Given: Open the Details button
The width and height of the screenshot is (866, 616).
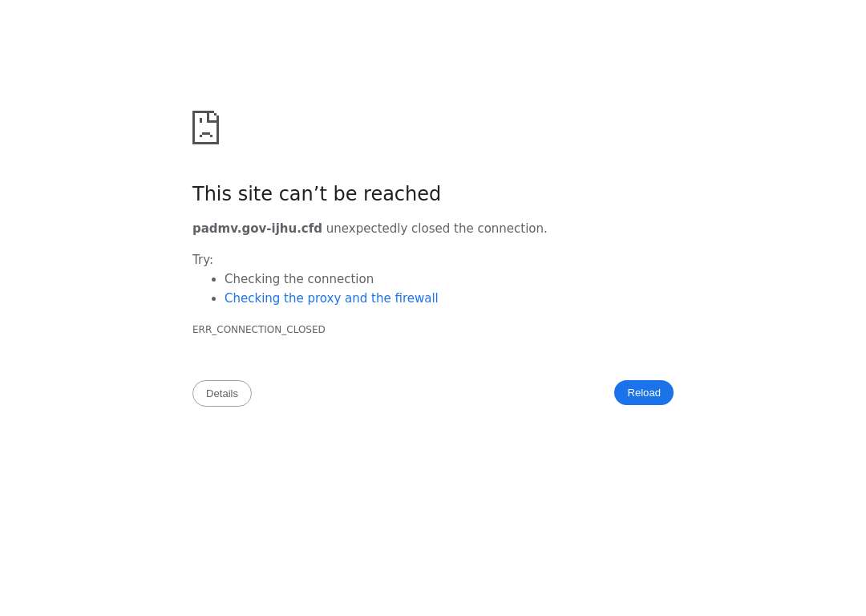Looking at the screenshot, I should tap(222, 393).
